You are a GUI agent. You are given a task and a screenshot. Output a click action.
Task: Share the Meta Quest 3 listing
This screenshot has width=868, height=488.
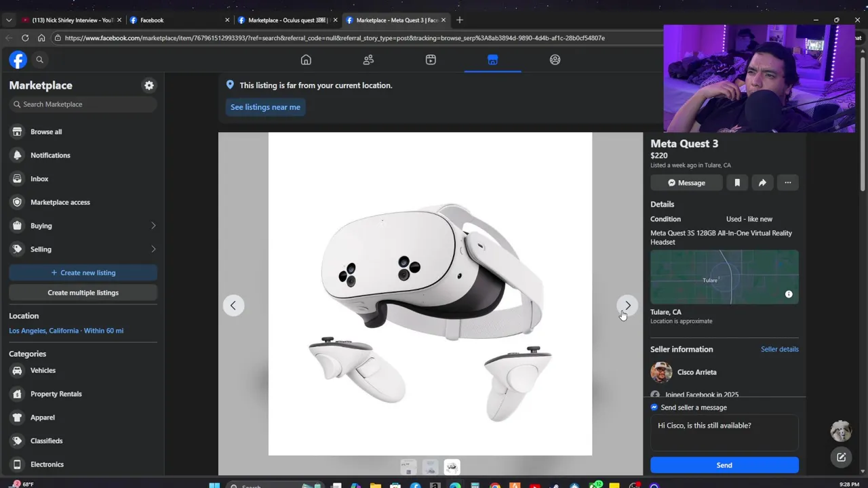pyautogui.click(x=762, y=182)
